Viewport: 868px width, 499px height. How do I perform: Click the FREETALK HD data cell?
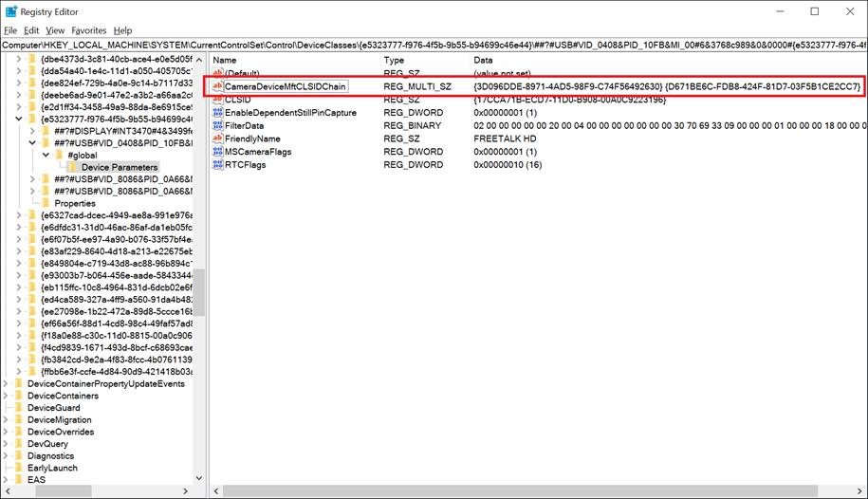[x=505, y=139]
